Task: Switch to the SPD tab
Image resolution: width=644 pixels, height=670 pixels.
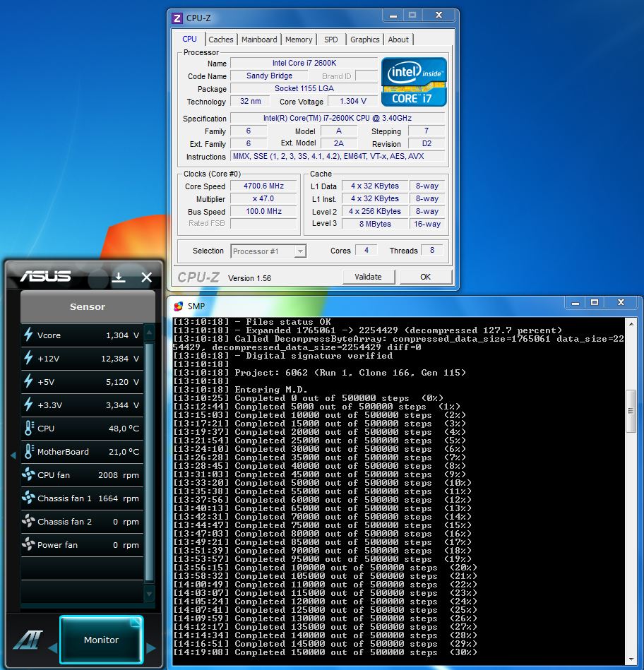Action: pos(330,40)
